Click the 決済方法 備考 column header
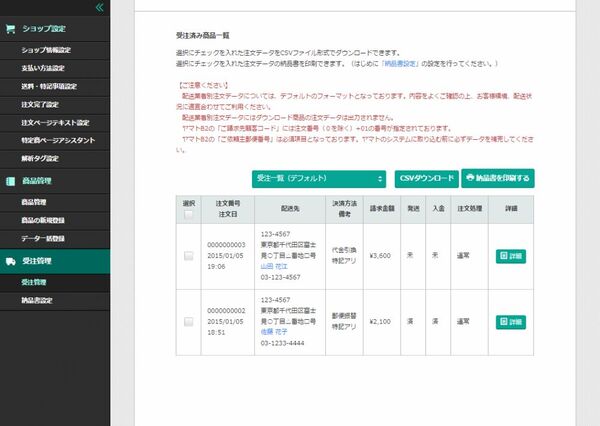The height and width of the screenshot is (426, 600). click(344, 209)
